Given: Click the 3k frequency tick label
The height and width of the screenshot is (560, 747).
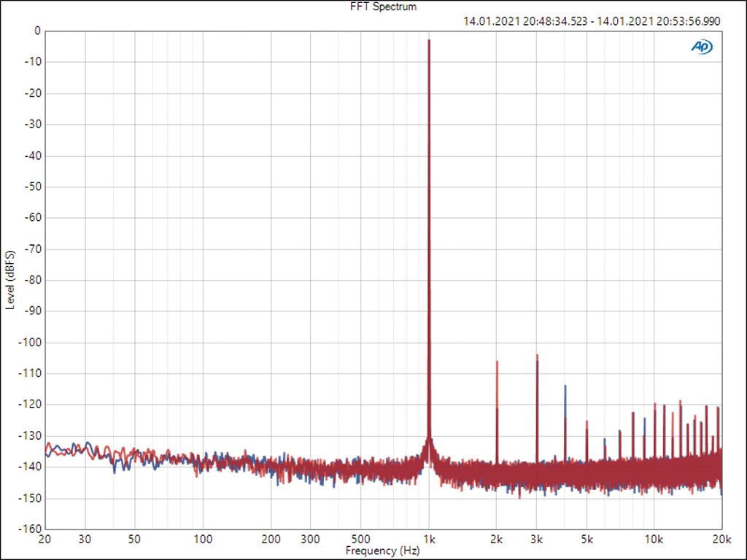Looking at the screenshot, I should [536, 540].
